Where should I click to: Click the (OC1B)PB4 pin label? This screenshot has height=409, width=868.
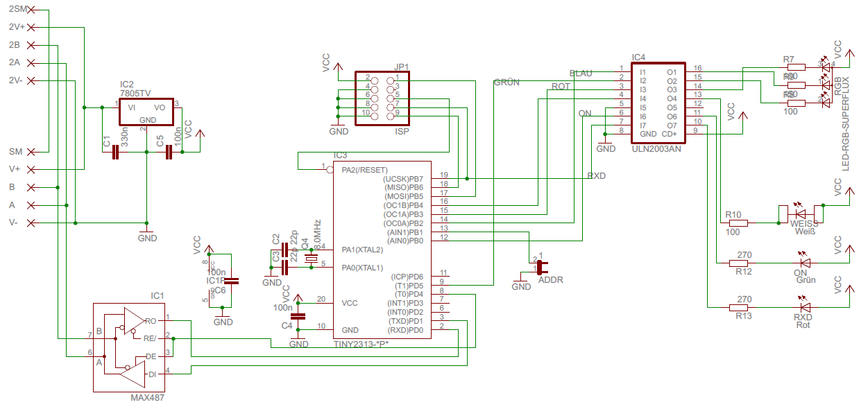403,206
